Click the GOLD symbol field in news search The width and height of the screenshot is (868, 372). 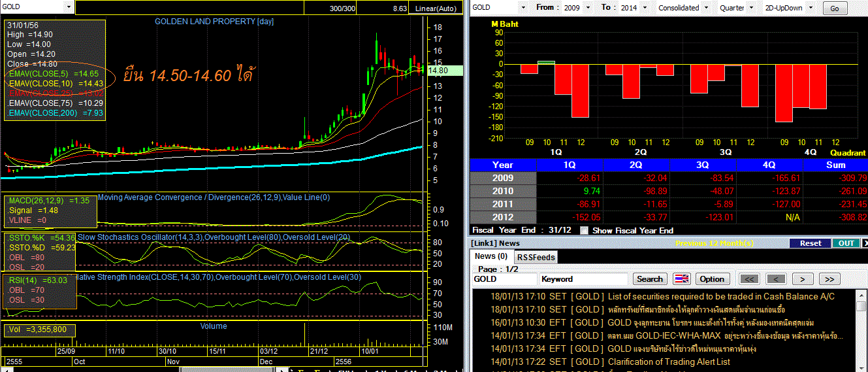504,279
